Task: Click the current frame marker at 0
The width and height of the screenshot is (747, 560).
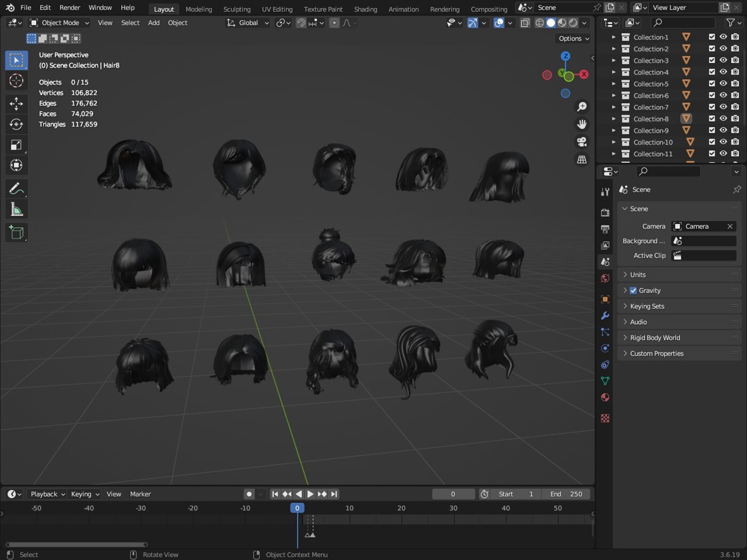Action: [297, 508]
